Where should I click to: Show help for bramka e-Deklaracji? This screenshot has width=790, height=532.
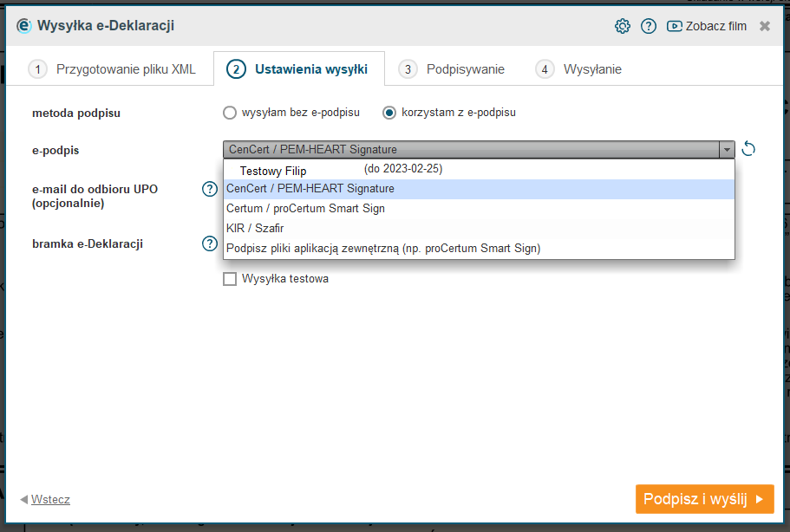210,243
